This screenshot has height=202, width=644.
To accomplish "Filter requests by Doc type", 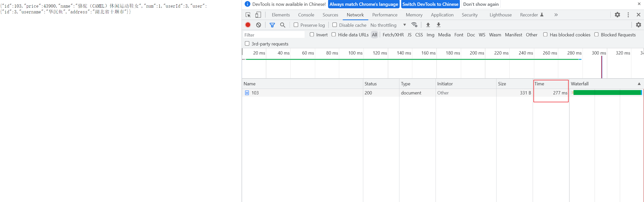I will point(471,35).
